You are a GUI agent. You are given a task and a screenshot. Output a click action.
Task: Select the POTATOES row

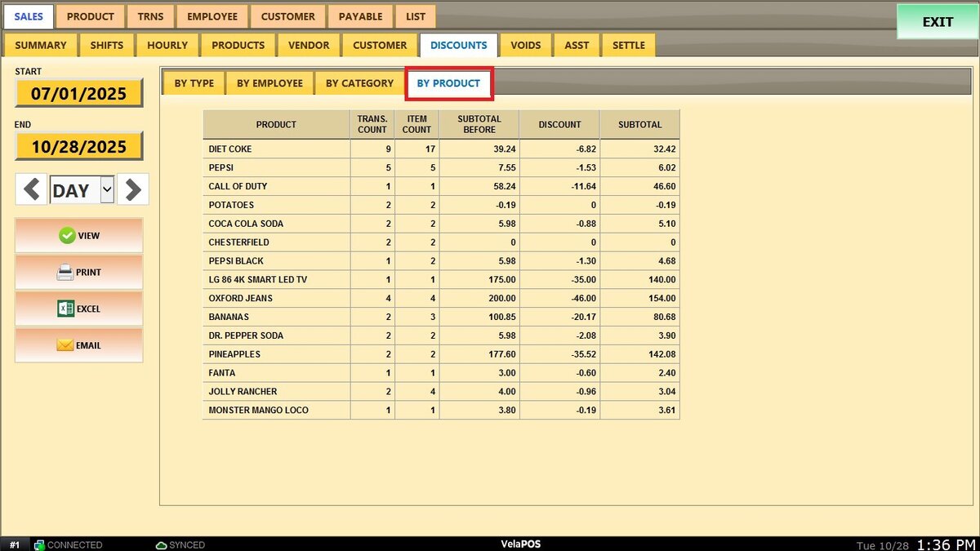(441, 205)
